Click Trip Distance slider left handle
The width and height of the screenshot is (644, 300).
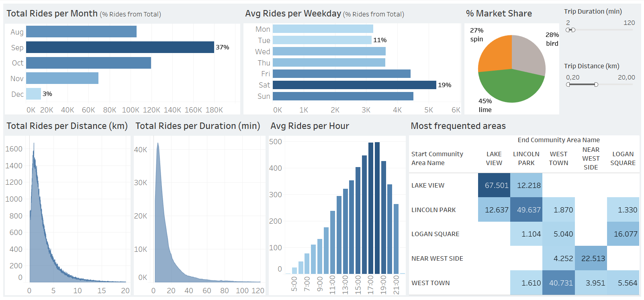click(568, 85)
